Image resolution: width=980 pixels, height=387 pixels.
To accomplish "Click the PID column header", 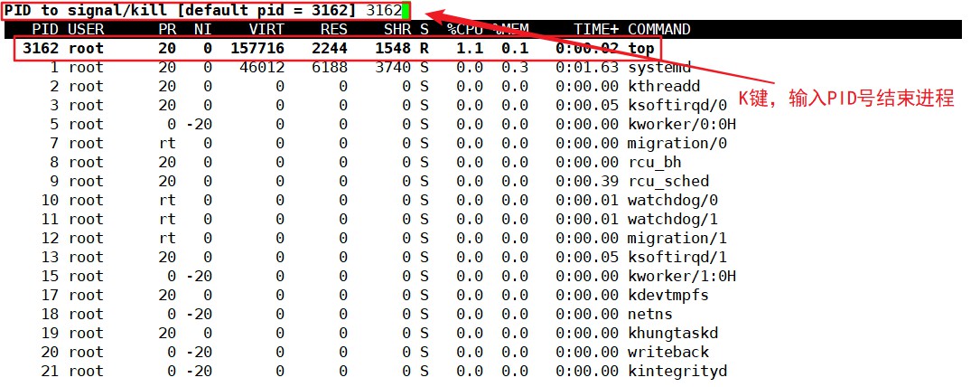I will click(46, 29).
